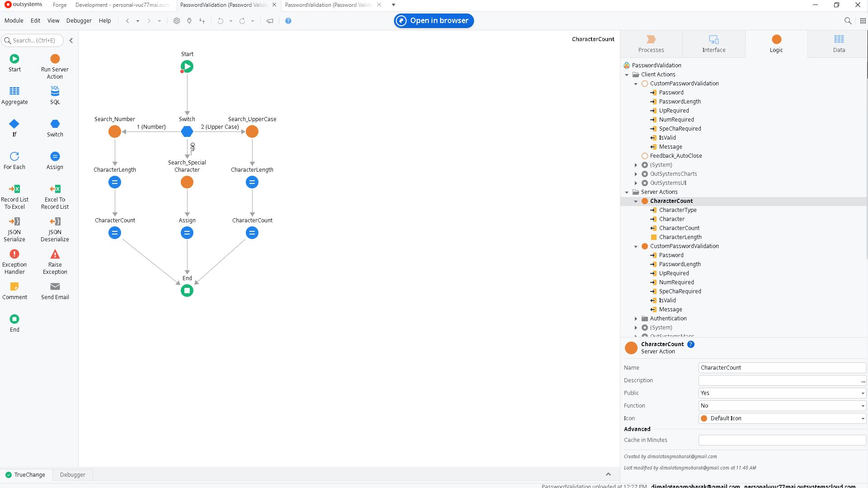Select the If tool in toolbox
This screenshot has width=868, height=488.
[x=14, y=128]
